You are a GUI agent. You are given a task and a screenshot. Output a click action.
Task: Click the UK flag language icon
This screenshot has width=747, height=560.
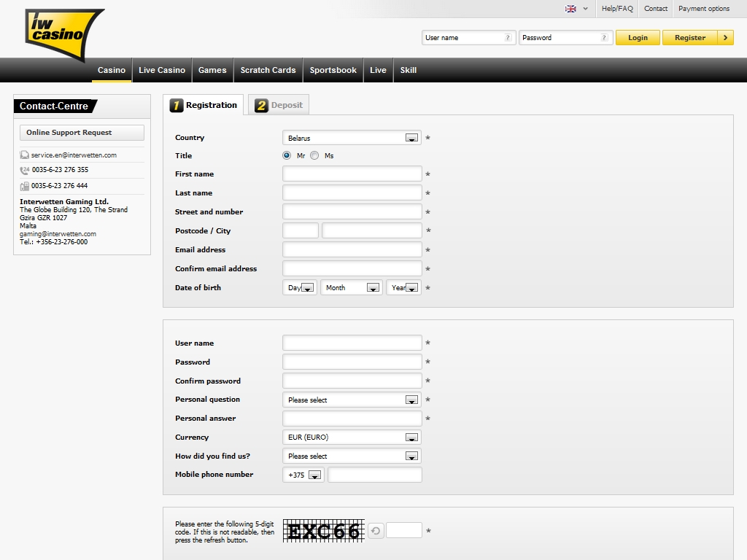570,9
